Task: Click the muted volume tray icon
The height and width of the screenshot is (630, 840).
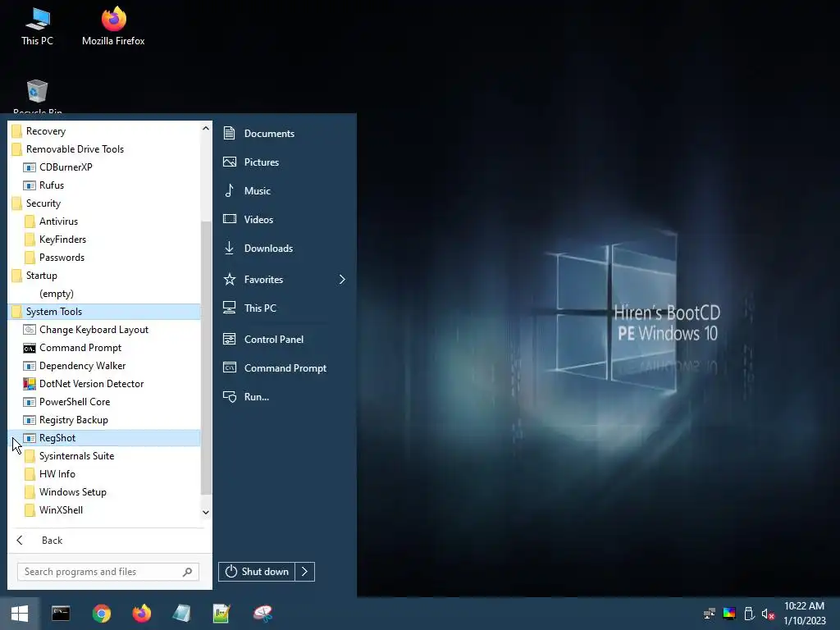Action: click(768, 614)
